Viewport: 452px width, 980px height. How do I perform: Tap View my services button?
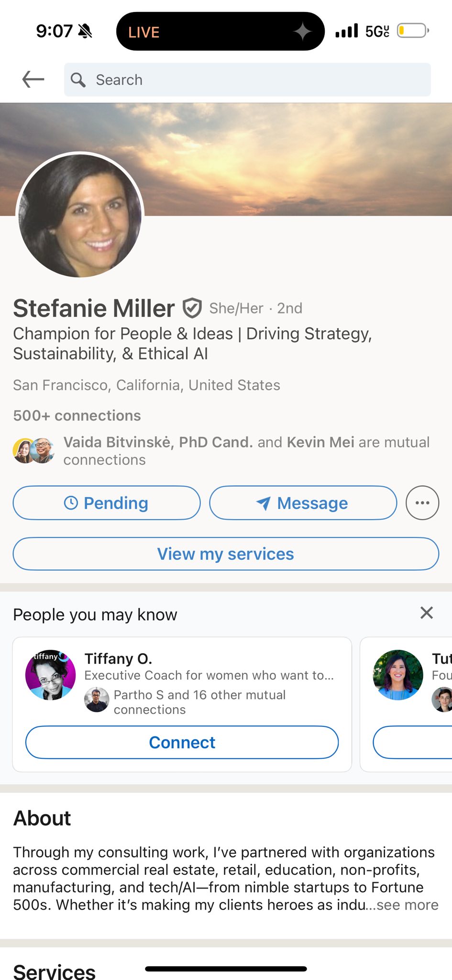226,554
